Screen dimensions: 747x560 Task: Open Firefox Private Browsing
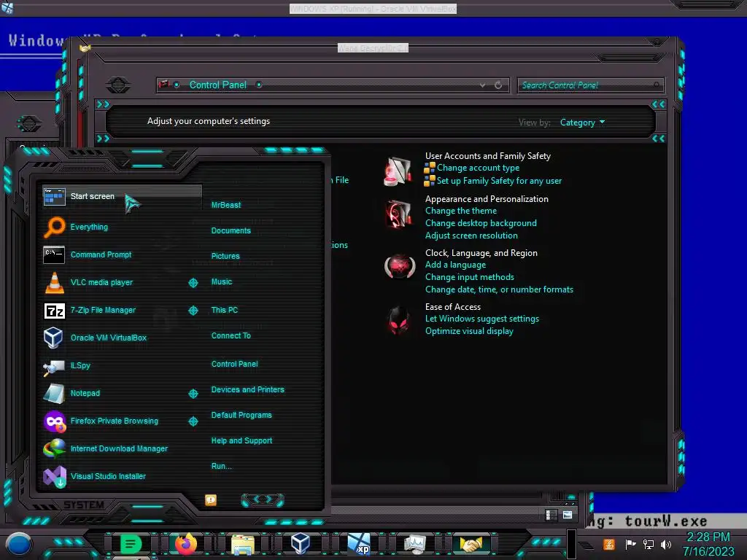[115, 421]
